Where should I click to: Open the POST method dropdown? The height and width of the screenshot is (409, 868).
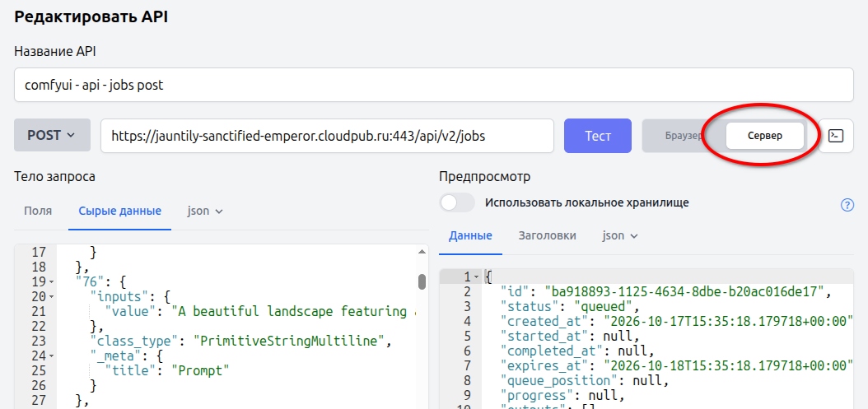[52, 135]
